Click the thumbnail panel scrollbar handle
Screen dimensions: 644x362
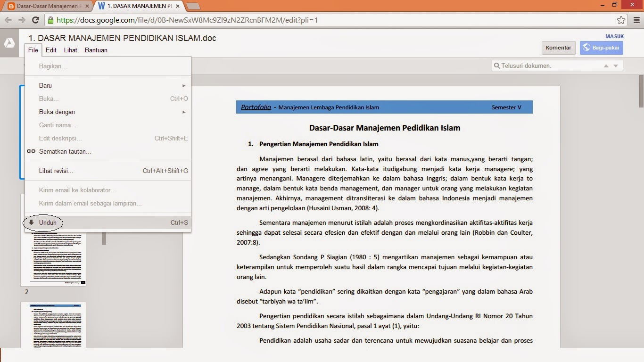pos(104,238)
